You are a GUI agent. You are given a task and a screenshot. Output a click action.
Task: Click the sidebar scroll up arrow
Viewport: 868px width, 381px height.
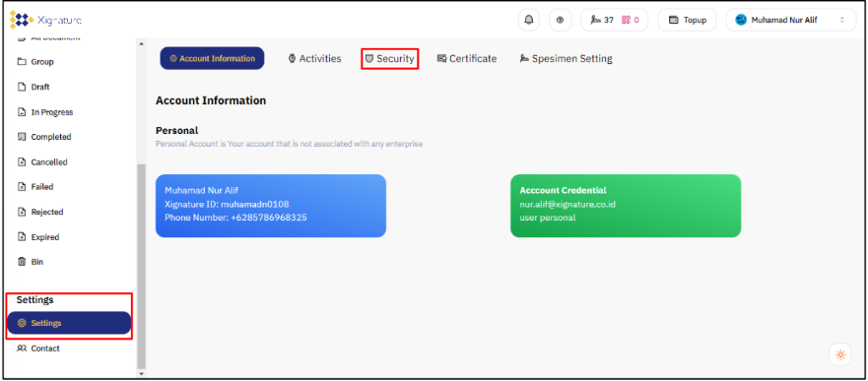[x=141, y=43]
